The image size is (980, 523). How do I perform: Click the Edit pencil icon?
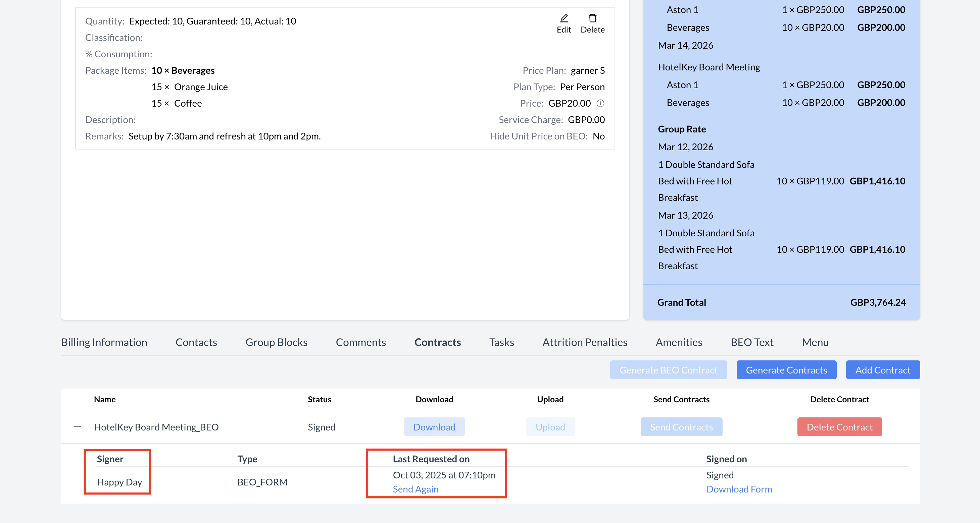[x=564, y=18]
